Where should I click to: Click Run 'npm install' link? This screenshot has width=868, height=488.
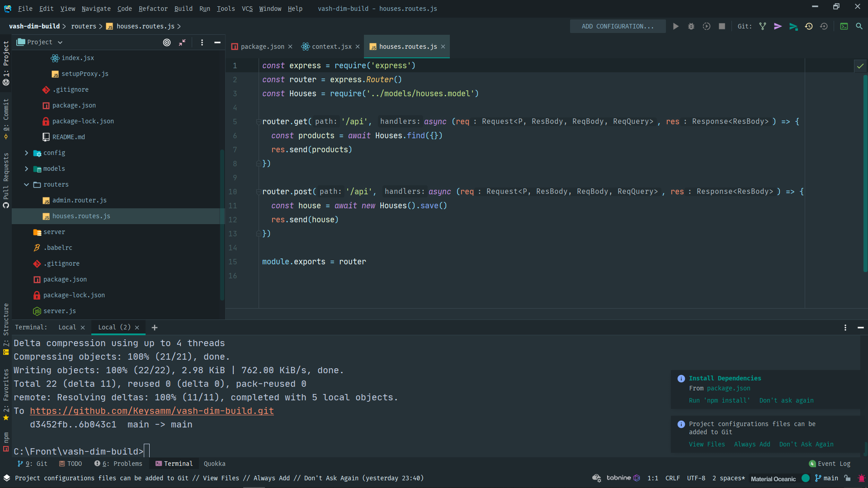719,401
